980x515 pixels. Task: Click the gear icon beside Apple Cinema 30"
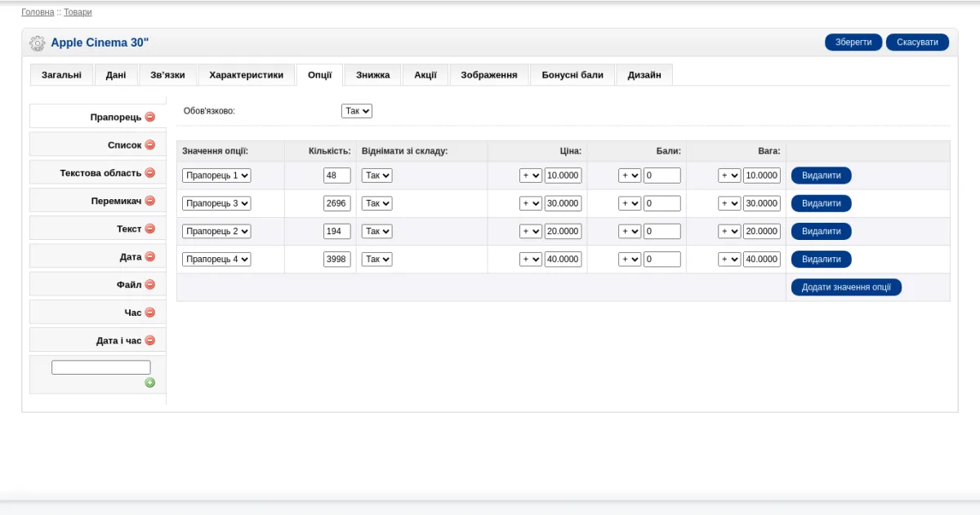click(37, 43)
